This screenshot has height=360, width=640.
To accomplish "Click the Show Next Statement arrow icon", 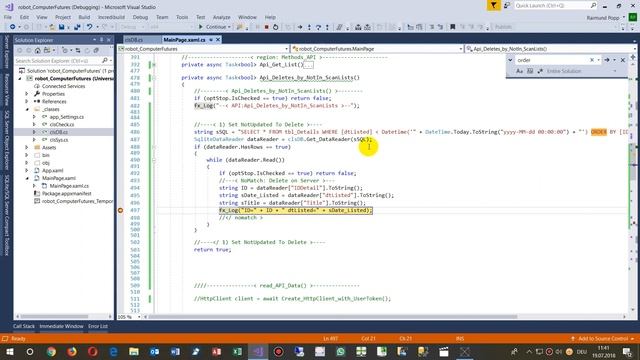I will tap(300, 27).
